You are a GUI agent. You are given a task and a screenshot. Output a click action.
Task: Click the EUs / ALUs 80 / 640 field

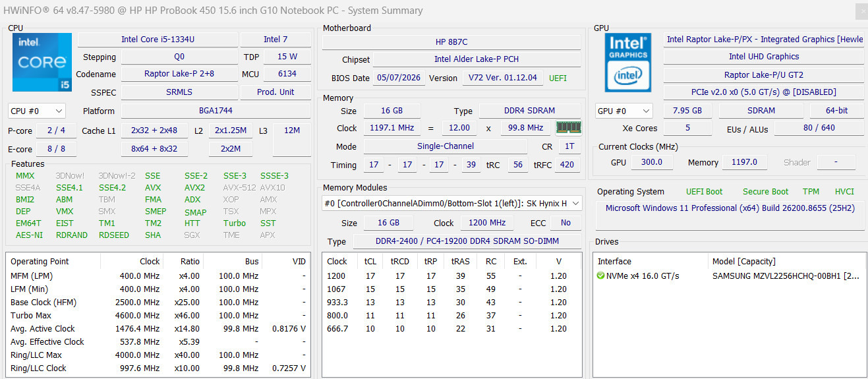(819, 129)
